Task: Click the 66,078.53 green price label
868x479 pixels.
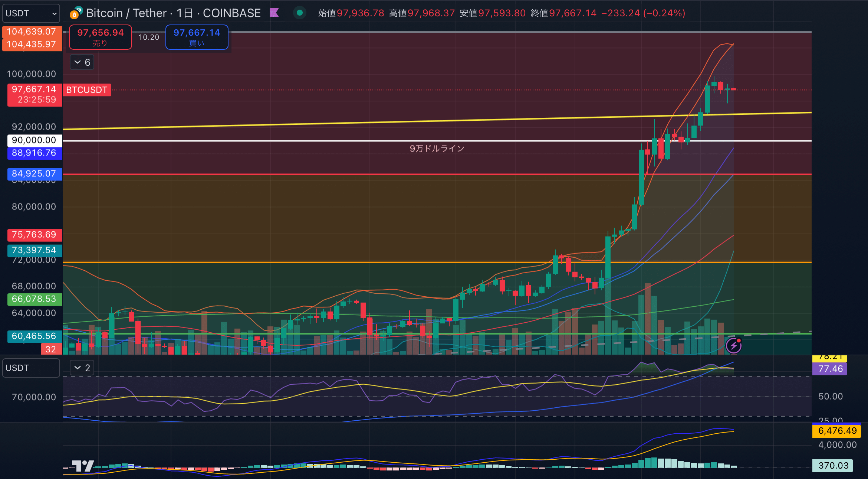Action: coord(34,299)
